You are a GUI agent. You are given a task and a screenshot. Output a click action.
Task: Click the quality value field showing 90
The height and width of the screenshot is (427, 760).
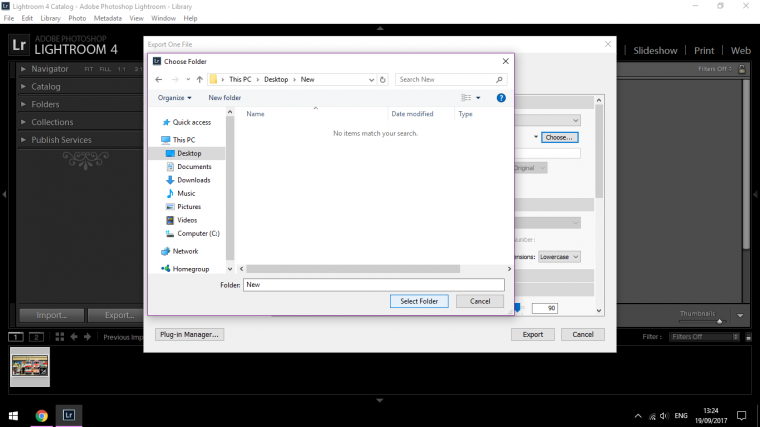pos(544,308)
